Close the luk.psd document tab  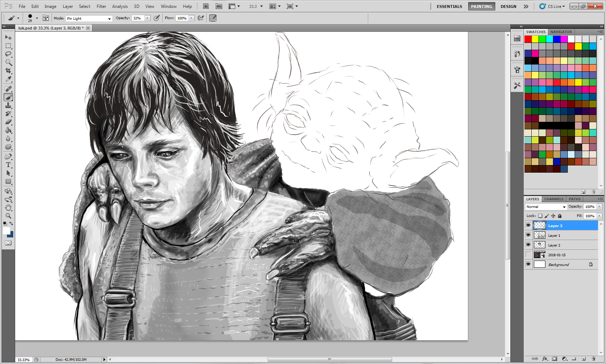[88, 28]
